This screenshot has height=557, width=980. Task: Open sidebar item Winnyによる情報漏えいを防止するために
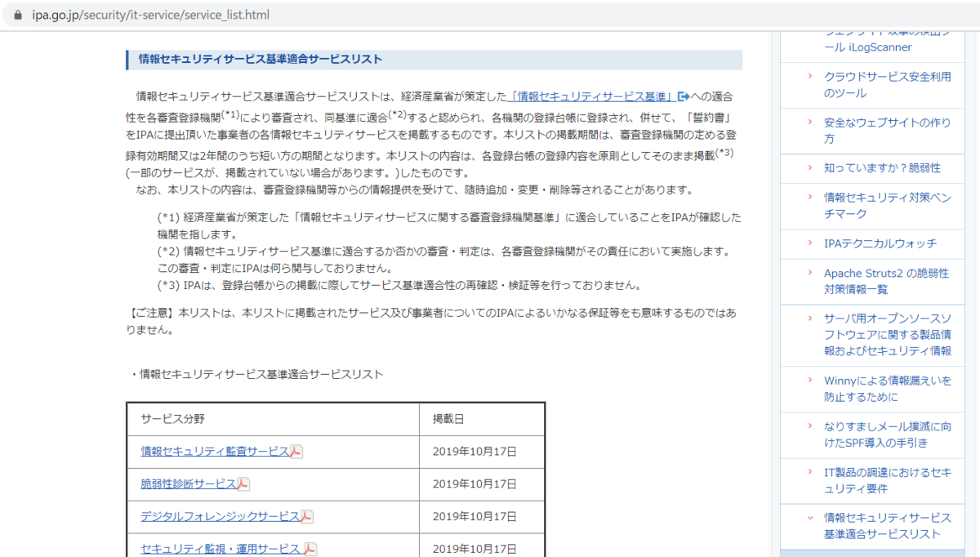(887, 389)
